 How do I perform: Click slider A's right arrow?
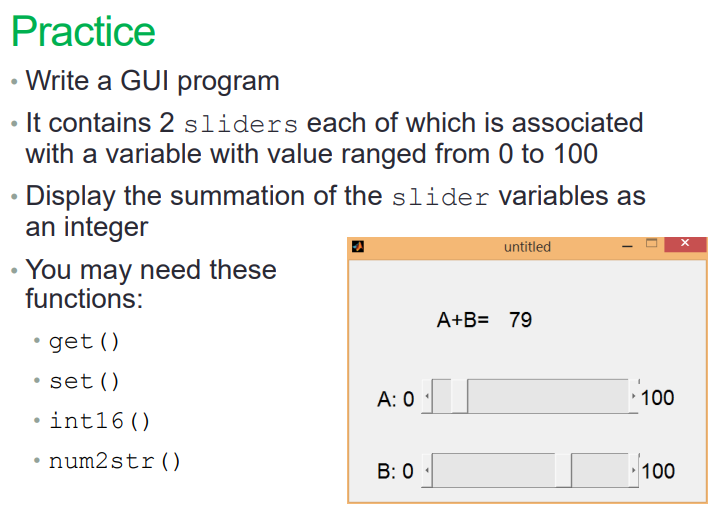click(633, 396)
